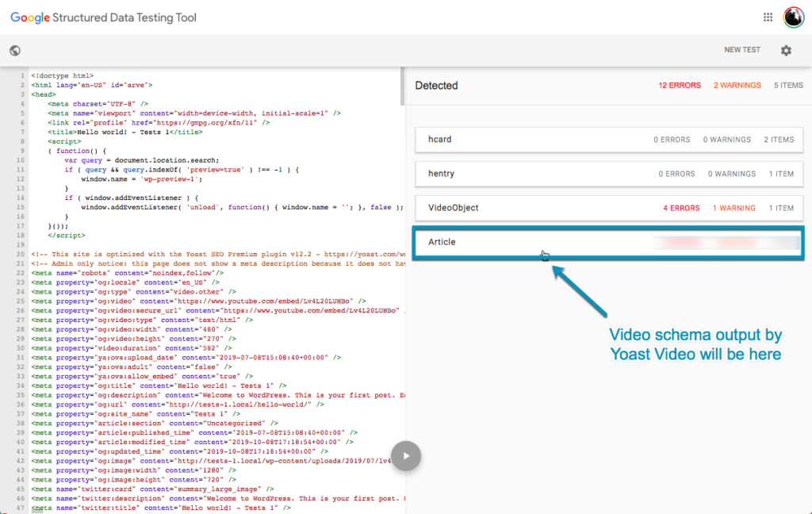Open the settings gear
812x514 pixels.
[786, 50]
